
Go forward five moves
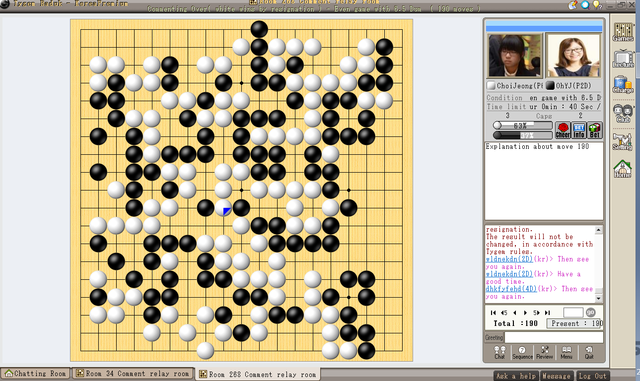[536, 312]
